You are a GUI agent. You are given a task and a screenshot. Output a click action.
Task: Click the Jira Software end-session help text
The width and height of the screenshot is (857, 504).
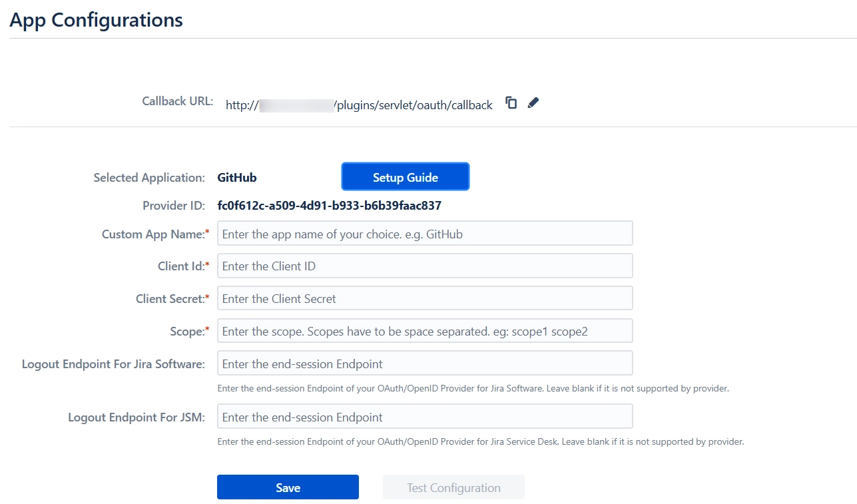[473, 388]
